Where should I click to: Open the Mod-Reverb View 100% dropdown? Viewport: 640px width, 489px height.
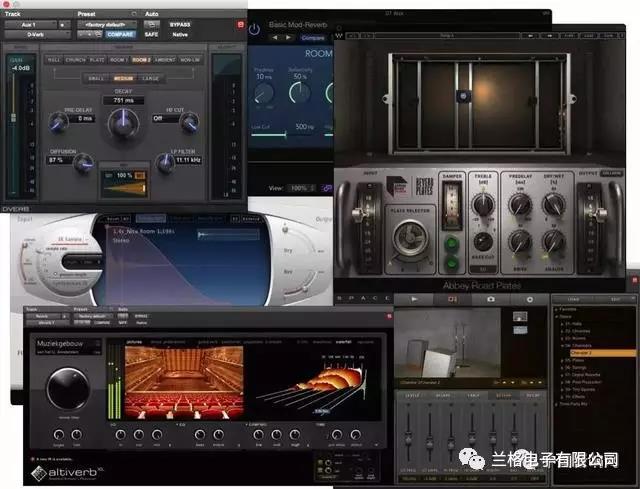302,188
